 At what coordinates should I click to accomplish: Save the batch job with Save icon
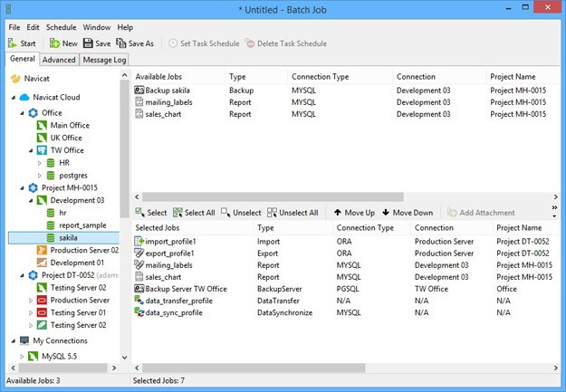tap(88, 43)
